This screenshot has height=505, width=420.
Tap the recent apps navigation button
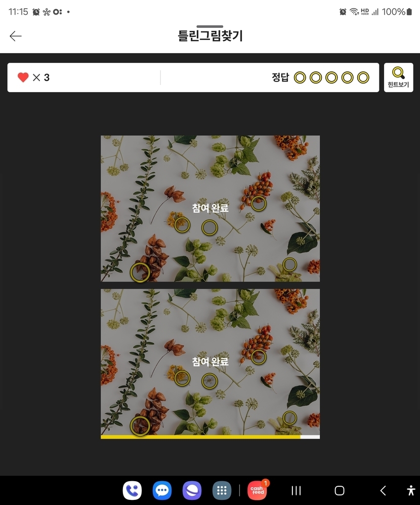coord(296,491)
